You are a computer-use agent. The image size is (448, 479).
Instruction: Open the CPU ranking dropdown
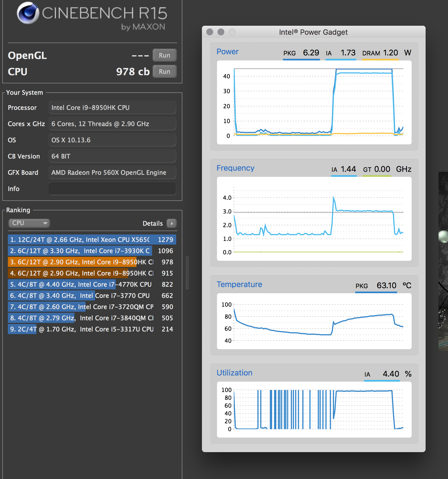[x=29, y=223]
